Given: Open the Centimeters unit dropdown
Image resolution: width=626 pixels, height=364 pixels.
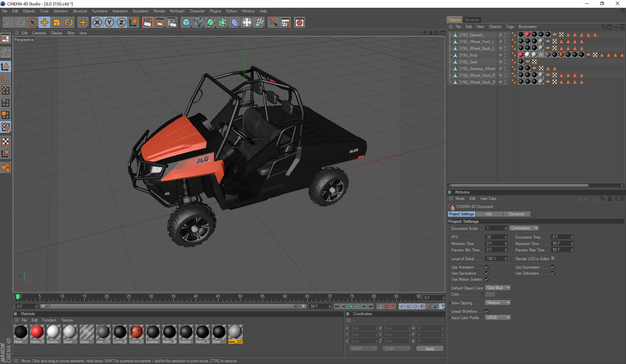Looking at the screenshot, I should coord(523,228).
